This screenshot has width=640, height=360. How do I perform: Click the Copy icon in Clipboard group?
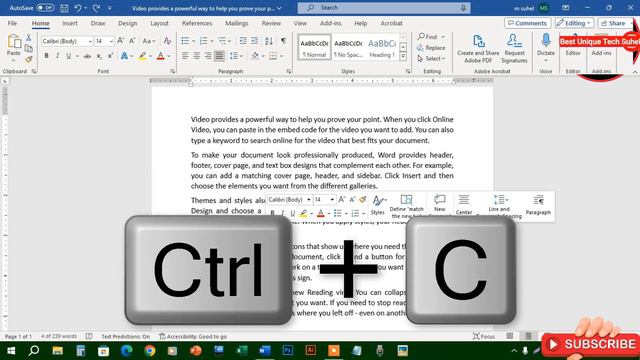(x=29, y=49)
